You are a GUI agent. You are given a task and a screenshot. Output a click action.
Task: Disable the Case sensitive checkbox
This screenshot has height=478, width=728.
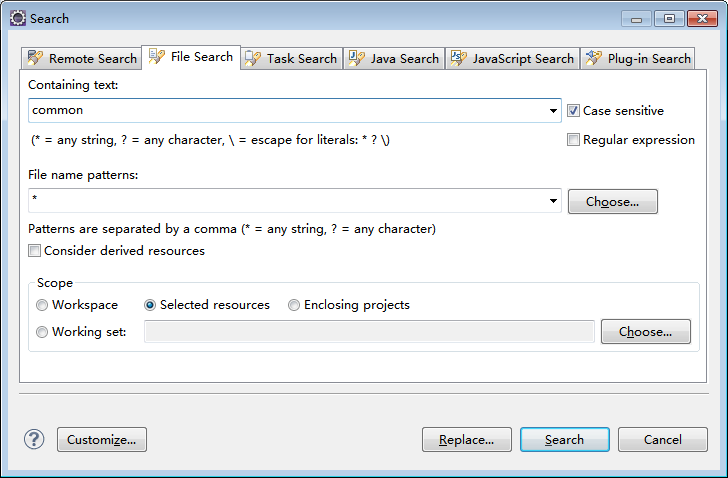(574, 111)
